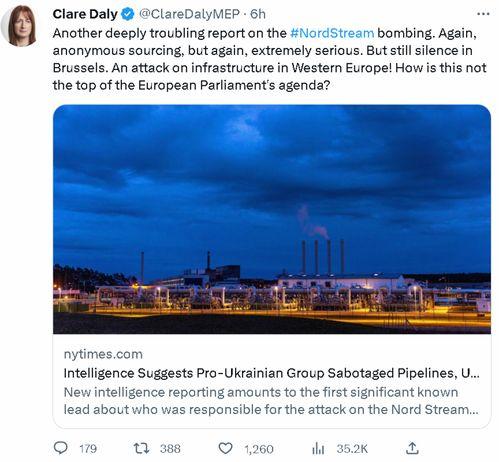This screenshot has width=499, height=462.
Task: Click the blue verified badge icon
Action: 128,14
